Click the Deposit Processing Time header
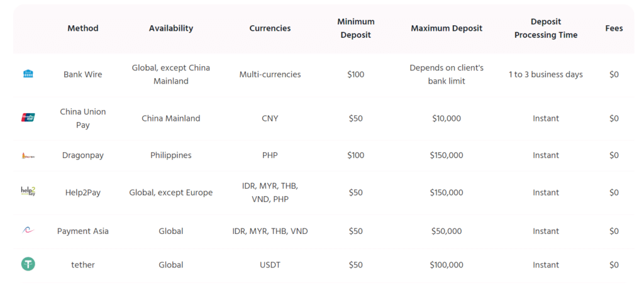The width and height of the screenshot is (644, 285). tap(546, 28)
